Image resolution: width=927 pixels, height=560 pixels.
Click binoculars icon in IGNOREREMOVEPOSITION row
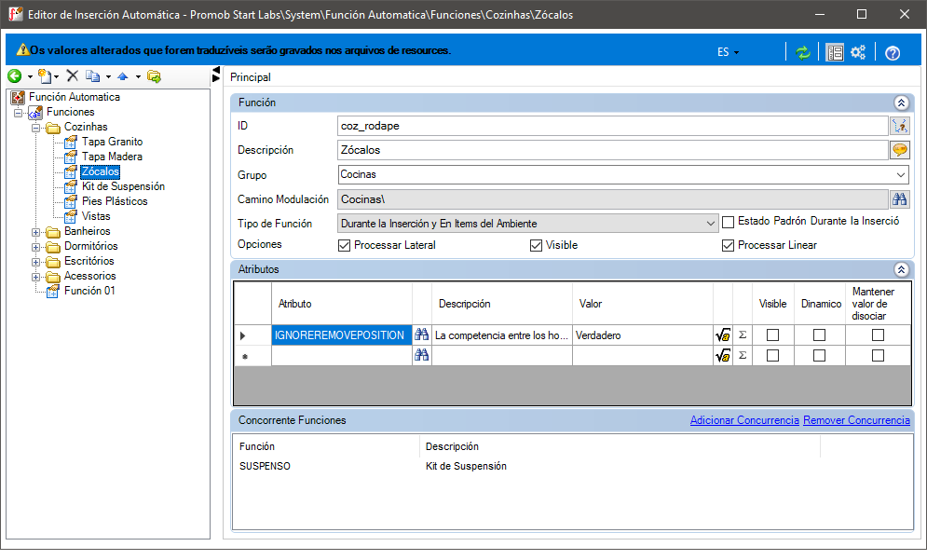point(421,335)
